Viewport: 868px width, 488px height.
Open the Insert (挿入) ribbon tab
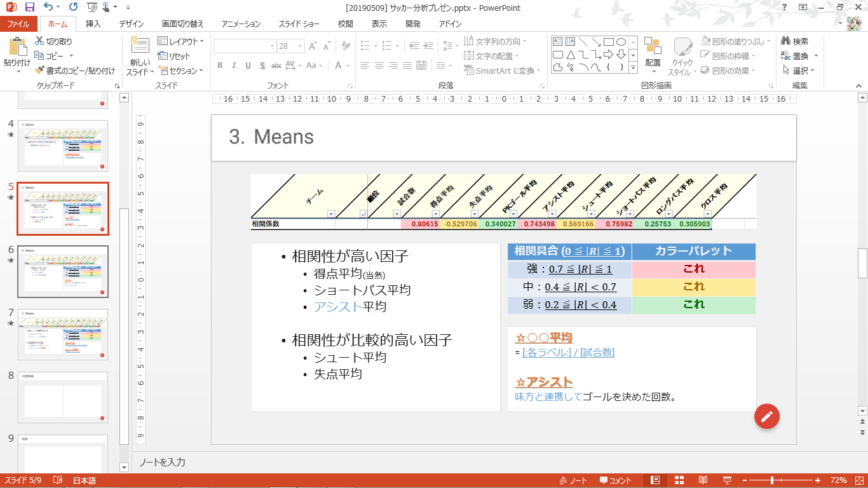93,24
